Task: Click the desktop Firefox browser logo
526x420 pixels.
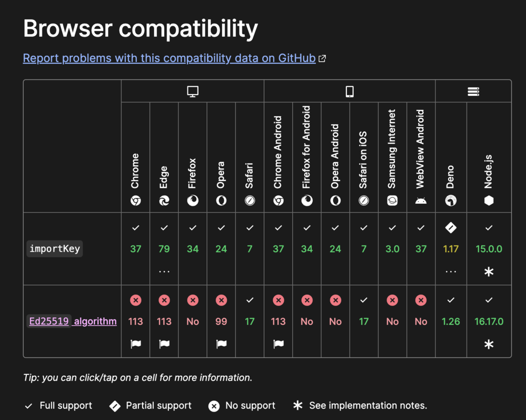Action: (x=193, y=201)
